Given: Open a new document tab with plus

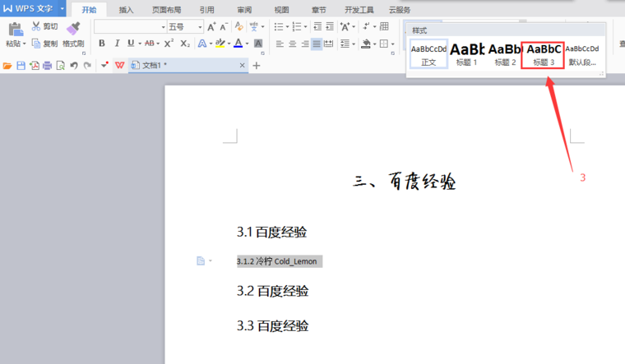Looking at the screenshot, I should (x=257, y=66).
